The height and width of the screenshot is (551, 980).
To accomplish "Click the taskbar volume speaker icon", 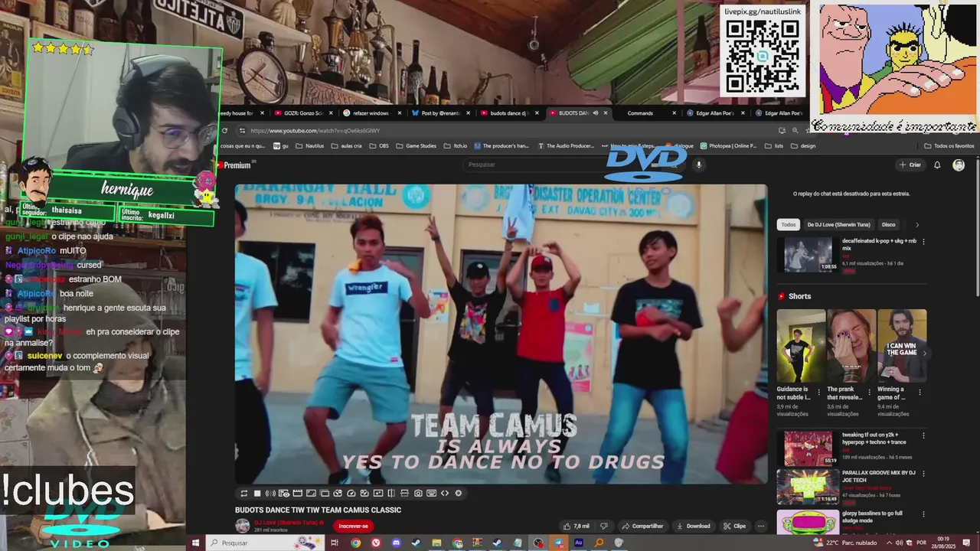I will tap(900, 543).
